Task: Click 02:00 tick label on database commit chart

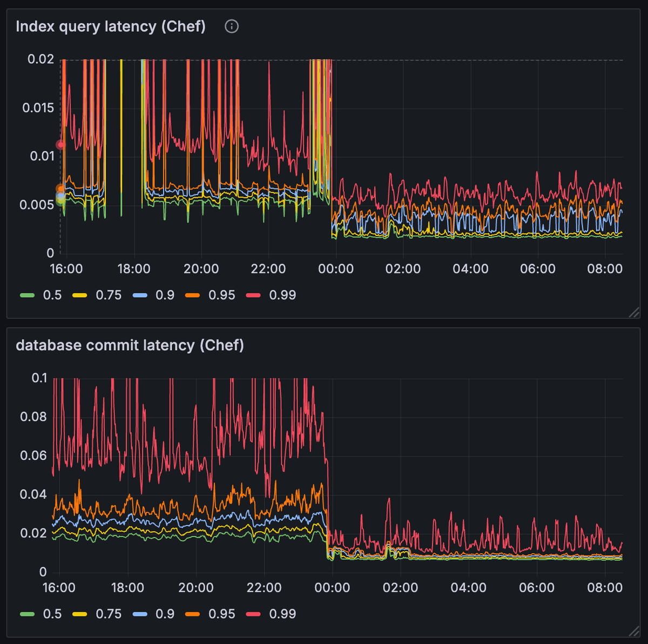Action: [400, 588]
